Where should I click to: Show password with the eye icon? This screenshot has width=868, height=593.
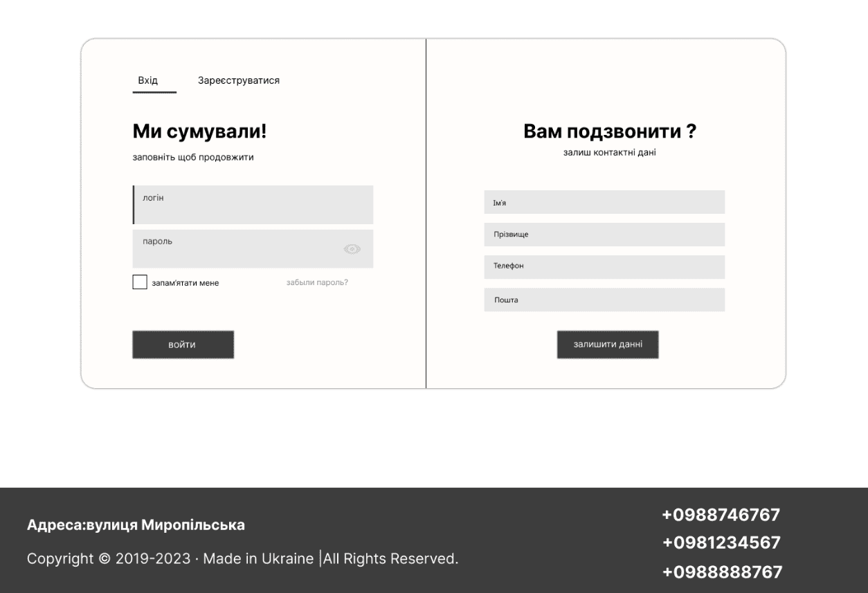(x=352, y=249)
